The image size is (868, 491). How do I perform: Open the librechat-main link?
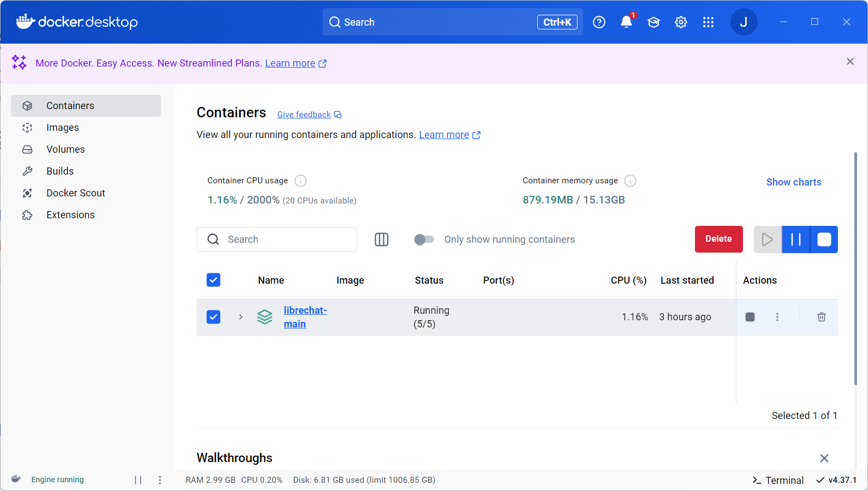pos(305,317)
